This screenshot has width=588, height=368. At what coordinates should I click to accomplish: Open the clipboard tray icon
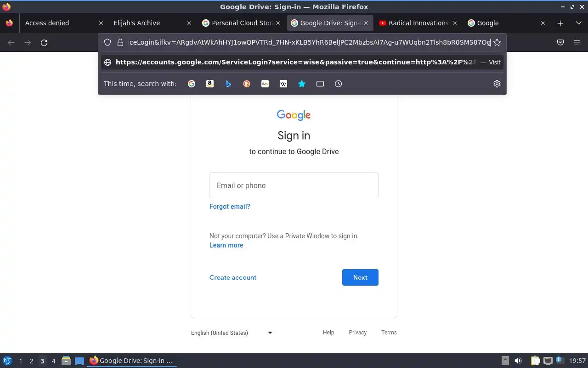pyautogui.click(x=536, y=361)
